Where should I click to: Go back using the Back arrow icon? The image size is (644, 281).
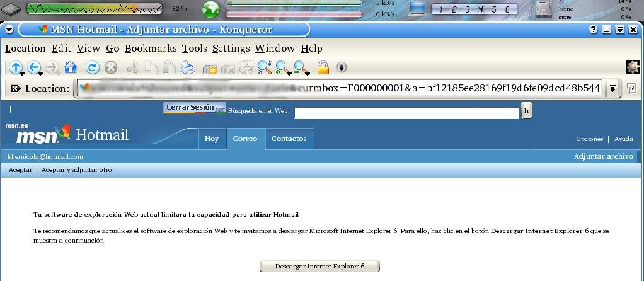click(x=33, y=67)
